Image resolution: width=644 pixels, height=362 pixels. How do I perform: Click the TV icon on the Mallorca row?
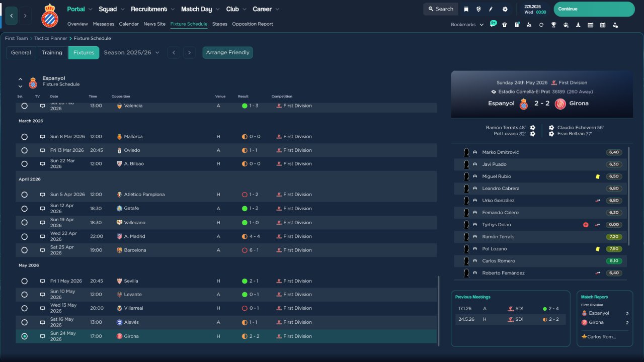42,137
